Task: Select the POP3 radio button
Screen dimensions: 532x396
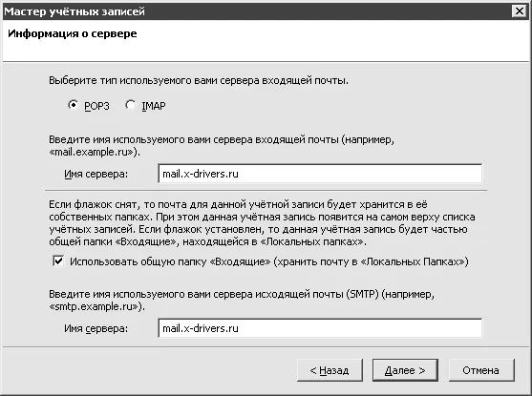Action: pos(73,105)
